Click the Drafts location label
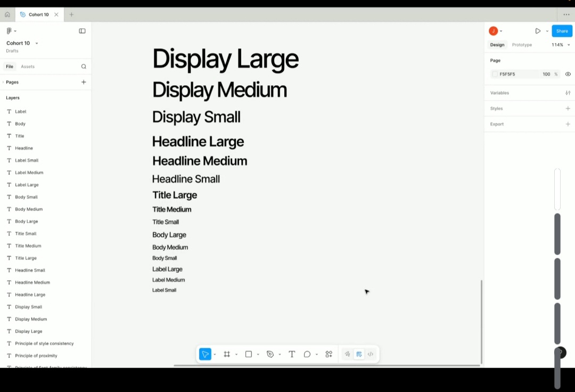The image size is (575, 392). click(12, 51)
